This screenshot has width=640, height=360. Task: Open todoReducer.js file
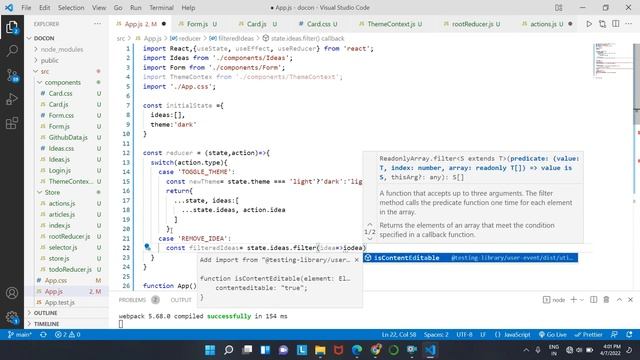tap(70, 269)
